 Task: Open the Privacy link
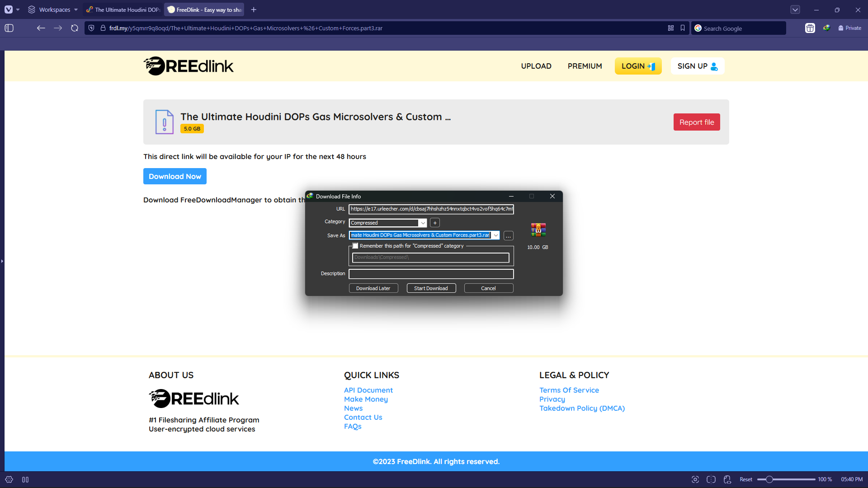pos(552,399)
